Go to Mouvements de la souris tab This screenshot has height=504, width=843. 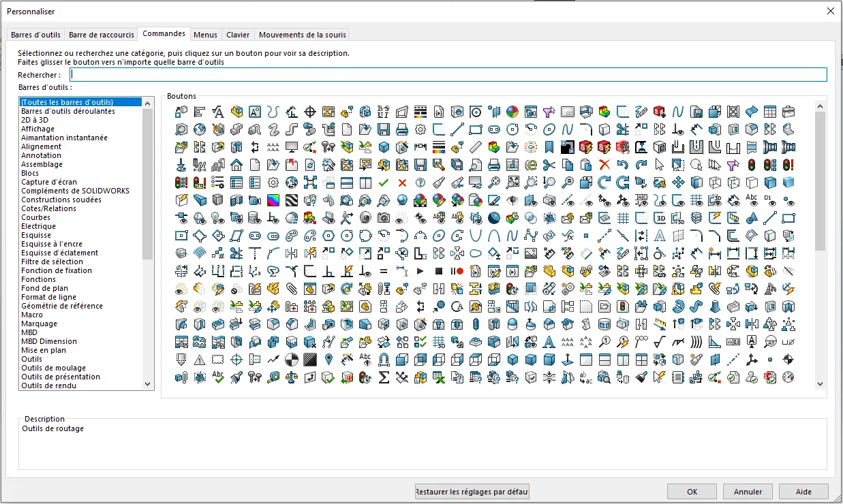pyautogui.click(x=303, y=35)
